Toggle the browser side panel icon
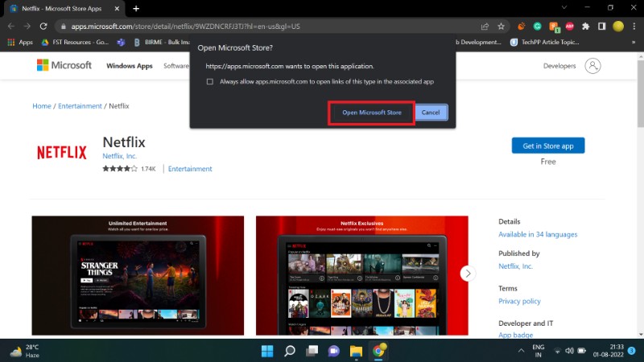This screenshot has height=362, width=644. (x=601, y=27)
